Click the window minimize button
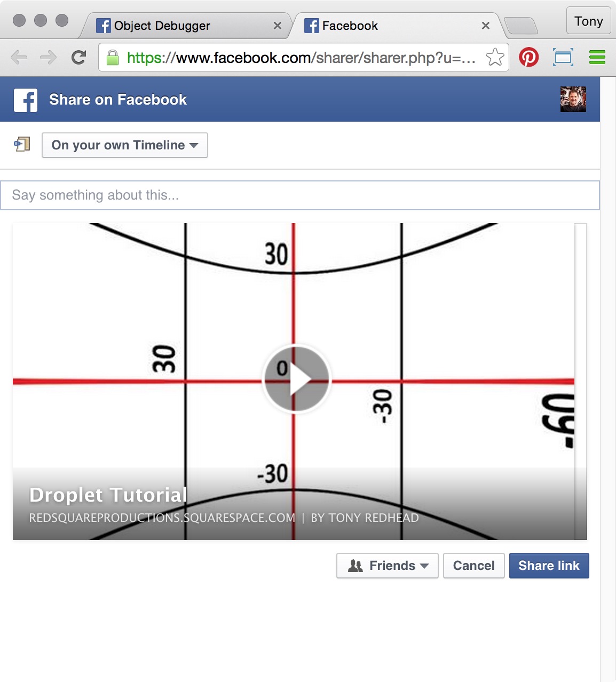Viewport: 616px width, 682px height. point(41,20)
